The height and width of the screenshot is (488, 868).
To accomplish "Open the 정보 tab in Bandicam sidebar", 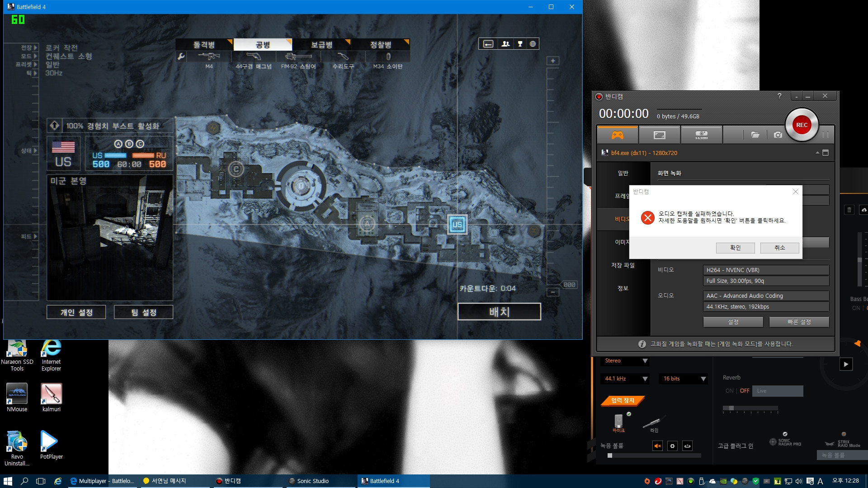I will tap(623, 288).
